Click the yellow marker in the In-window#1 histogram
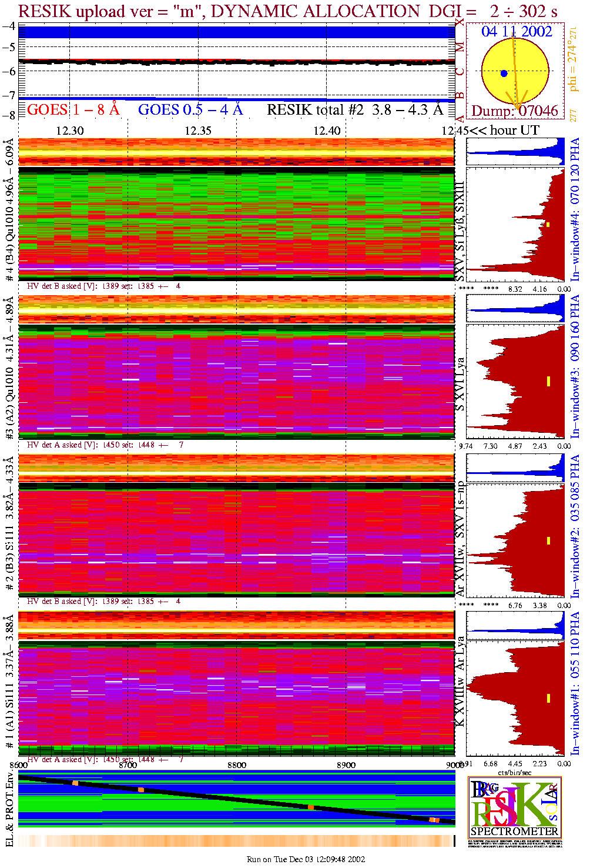The image size is (590, 868). point(548,698)
